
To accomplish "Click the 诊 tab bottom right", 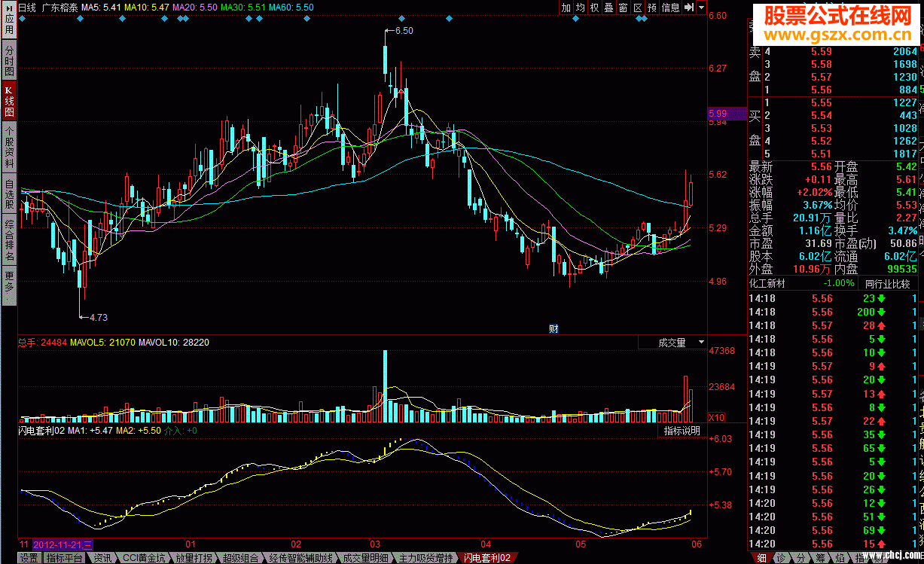I will coord(782,558).
